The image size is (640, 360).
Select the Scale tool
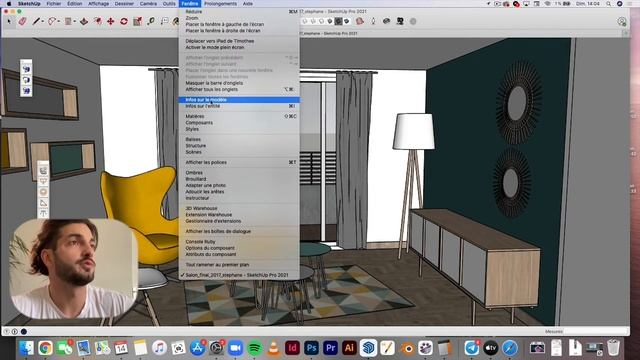[x=138, y=21]
